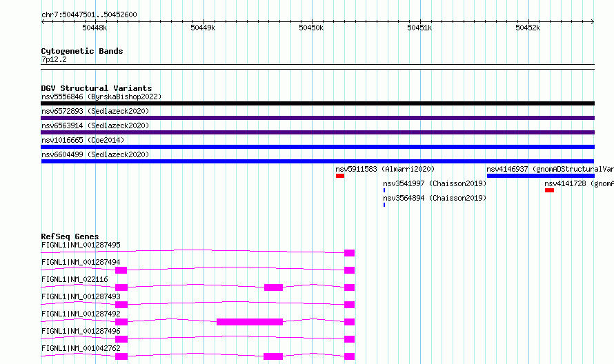Open the nsv6563914 (Sedlazeck2020) label
The image size is (614, 364).
pos(95,125)
